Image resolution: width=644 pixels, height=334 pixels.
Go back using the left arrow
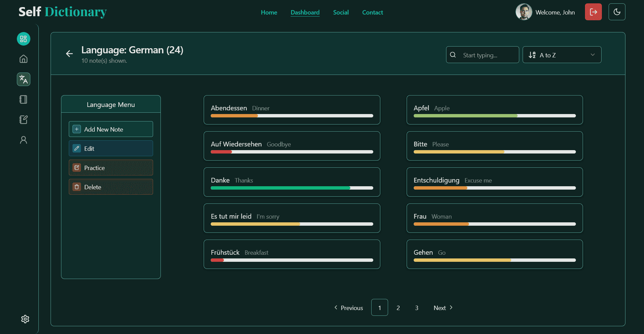[69, 54]
